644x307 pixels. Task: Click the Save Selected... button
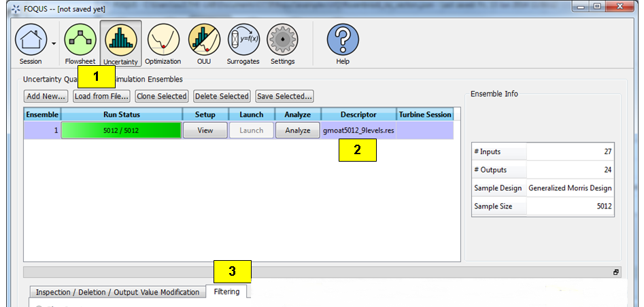285,96
